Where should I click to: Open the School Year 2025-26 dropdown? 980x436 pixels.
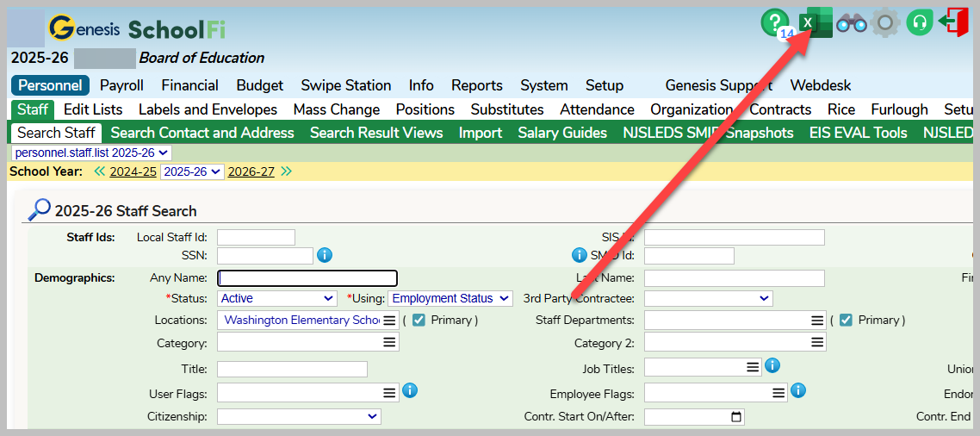pos(192,171)
